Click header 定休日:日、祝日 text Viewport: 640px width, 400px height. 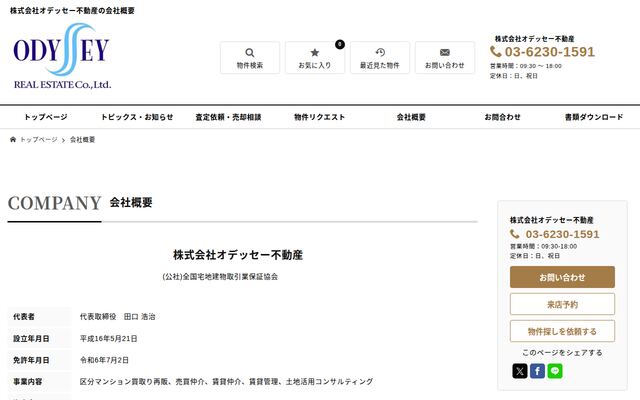pos(513,76)
